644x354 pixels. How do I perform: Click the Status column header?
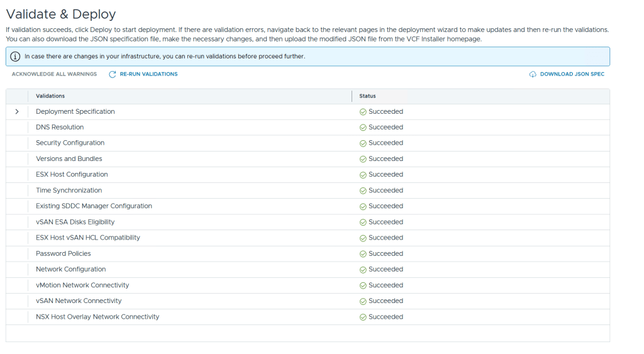coord(367,96)
